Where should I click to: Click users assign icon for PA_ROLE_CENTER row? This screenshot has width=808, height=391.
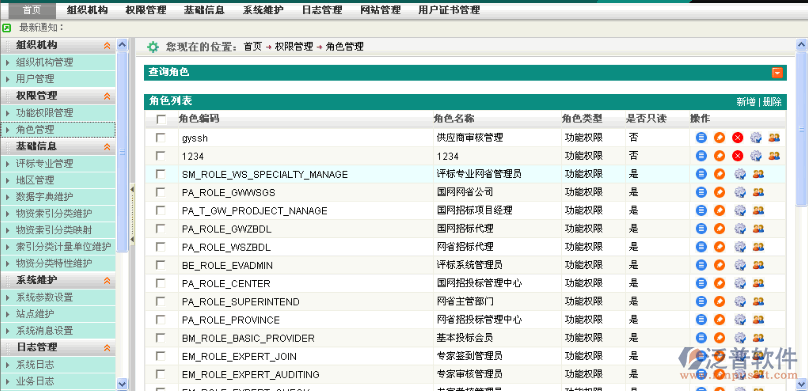759,283
